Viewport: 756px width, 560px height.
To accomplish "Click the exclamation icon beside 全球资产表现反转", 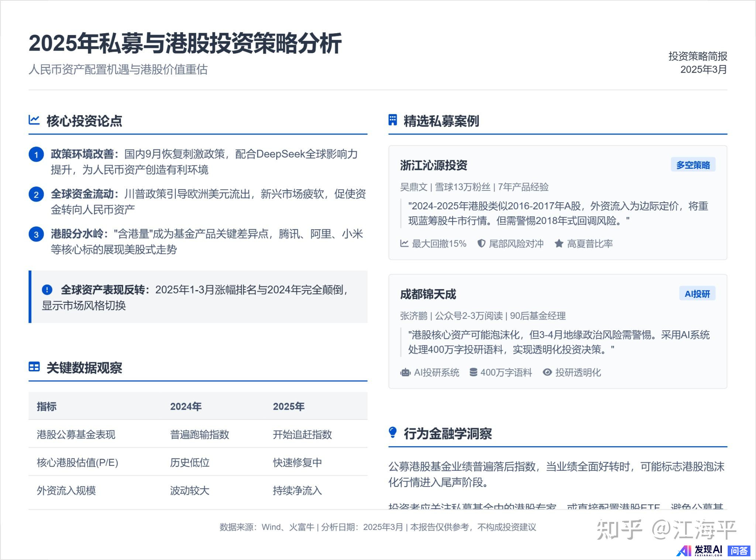I will [47, 290].
